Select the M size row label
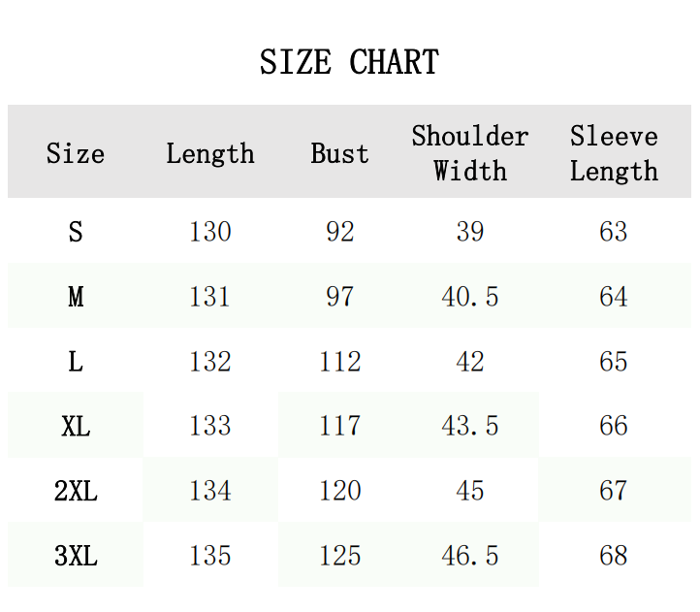The height and width of the screenshot is (612, 700). (76, 297)
